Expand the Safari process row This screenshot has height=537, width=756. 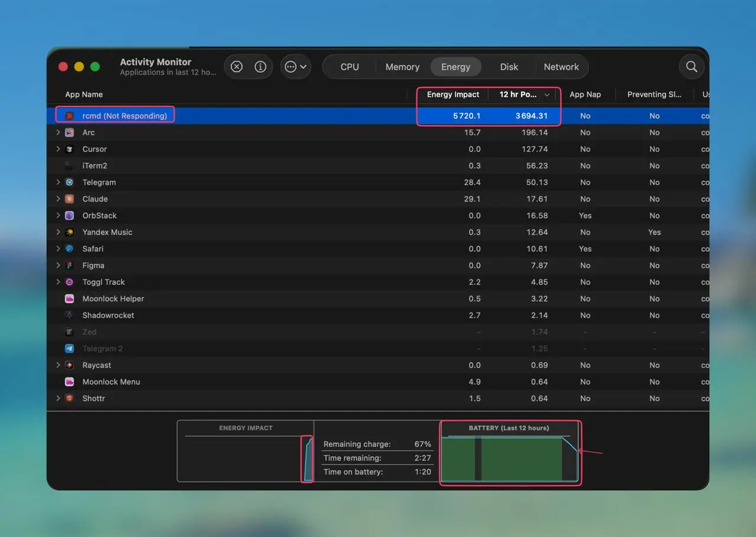pyautogui.click(x=58, y=248)
